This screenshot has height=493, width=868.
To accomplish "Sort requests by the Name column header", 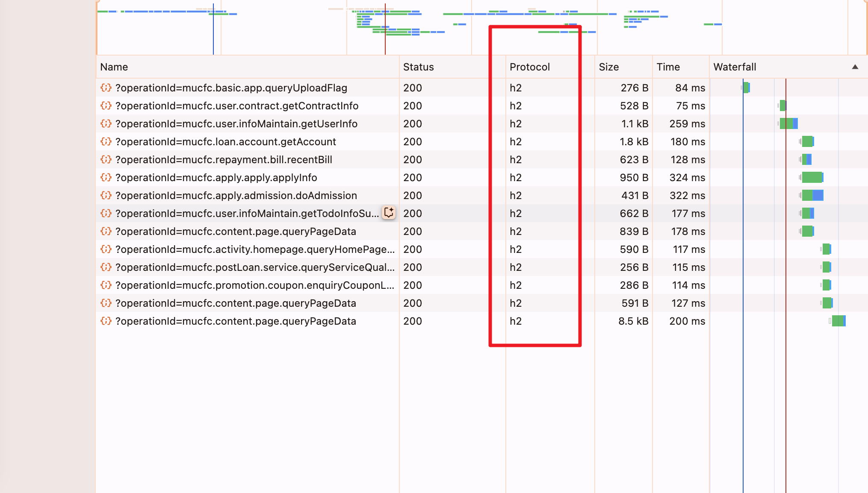I will tap(114, 67).
